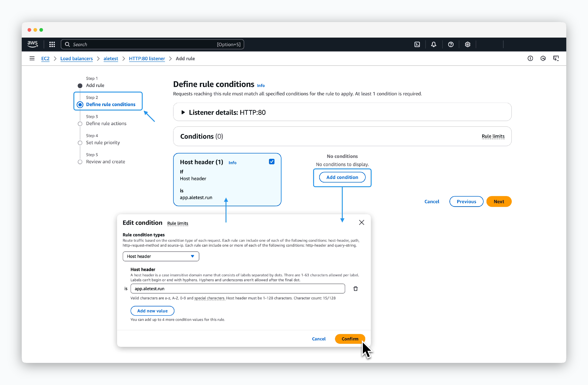Go to HTTP:80 listener breadcrumb
This screenshot has height=385, width=588.
coord(147,59)
